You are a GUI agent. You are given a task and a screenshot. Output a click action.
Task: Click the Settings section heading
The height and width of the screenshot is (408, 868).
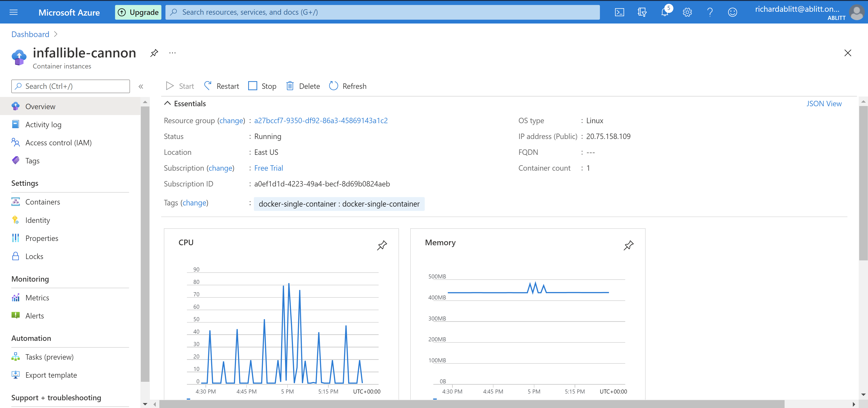click(x=25, y=183)
